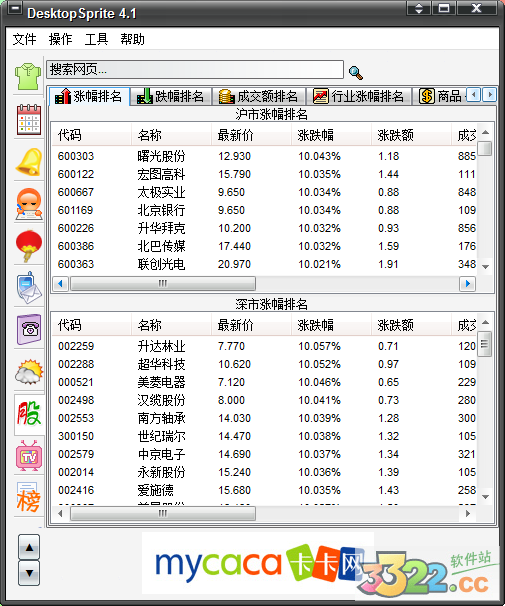Select stock row 601169 北京银行
Screen dimensions: 505x606
click(265, 210)
